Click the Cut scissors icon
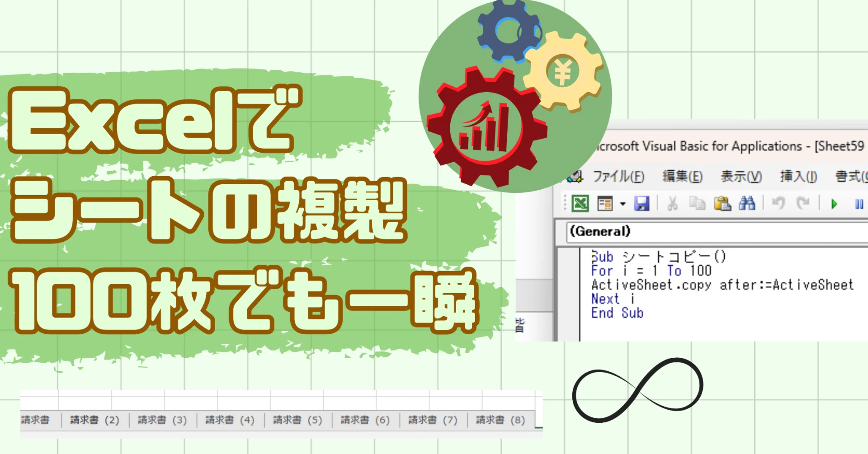The height and width of the screenshot is (454, 868). (672, 204)
